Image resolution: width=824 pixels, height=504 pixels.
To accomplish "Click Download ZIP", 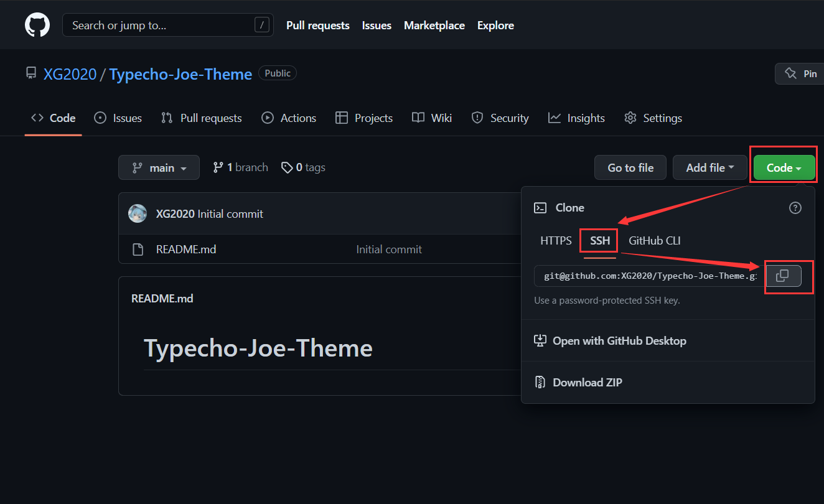I will click(578, 382).
